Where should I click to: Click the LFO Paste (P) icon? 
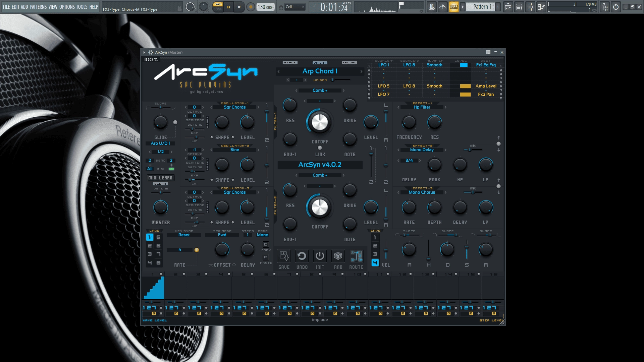tap(266, 257)
